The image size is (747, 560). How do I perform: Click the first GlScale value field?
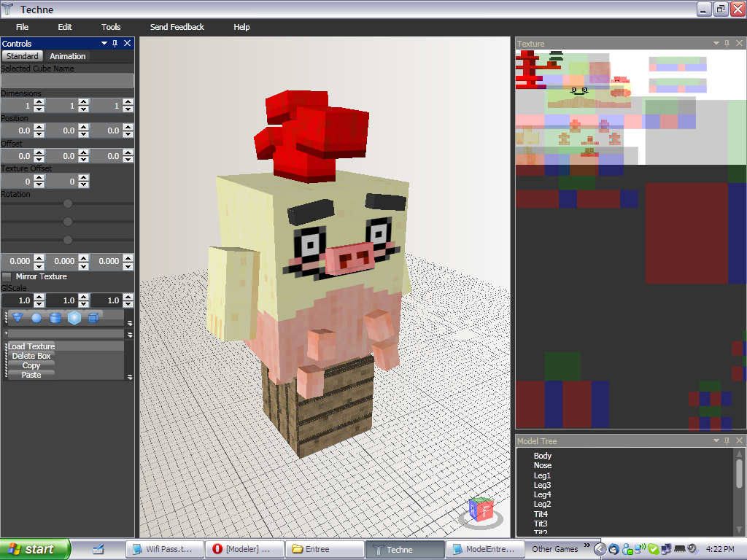(18, 300)
